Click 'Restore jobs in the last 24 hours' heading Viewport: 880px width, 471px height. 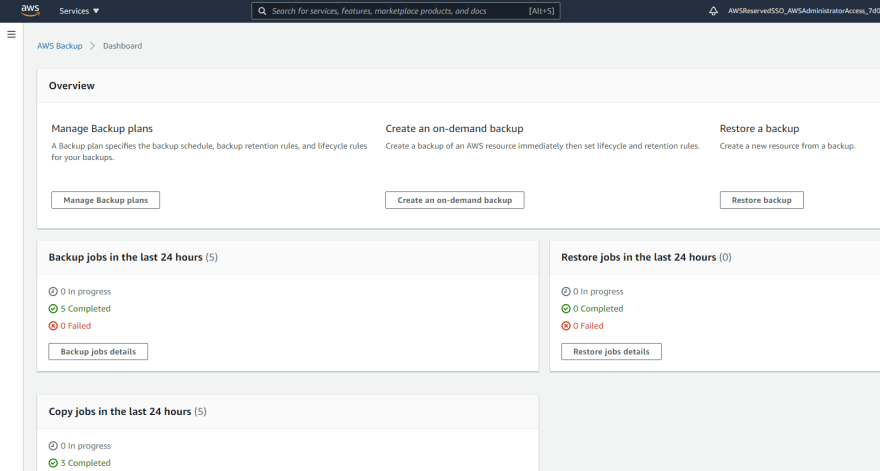[639, 257]
